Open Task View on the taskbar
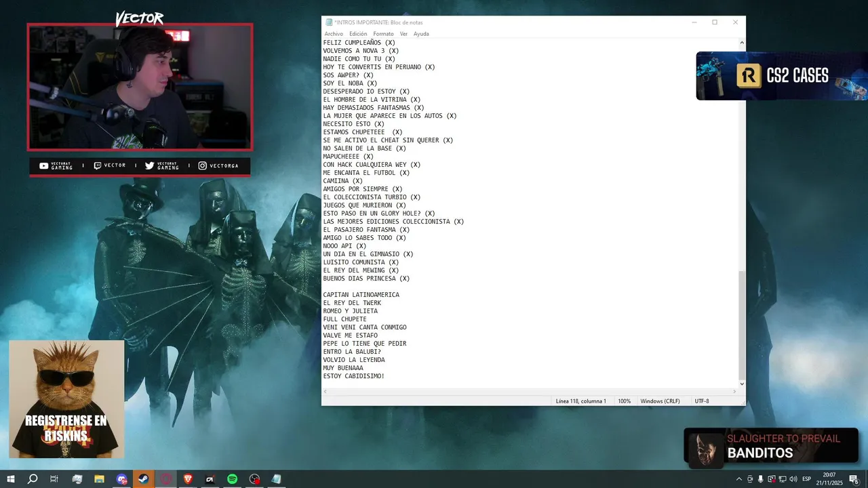Screen dimensions: 868x488 click(54, 479)
